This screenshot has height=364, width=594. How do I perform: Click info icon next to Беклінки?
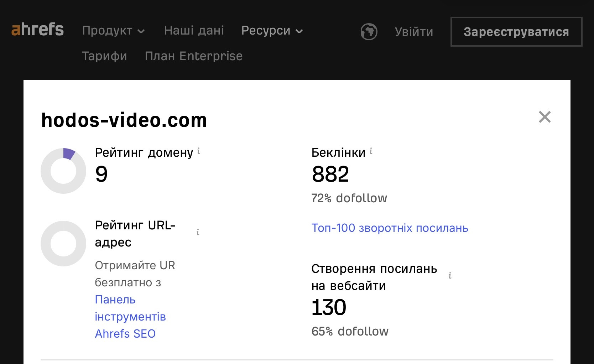(x=371, y=151)
